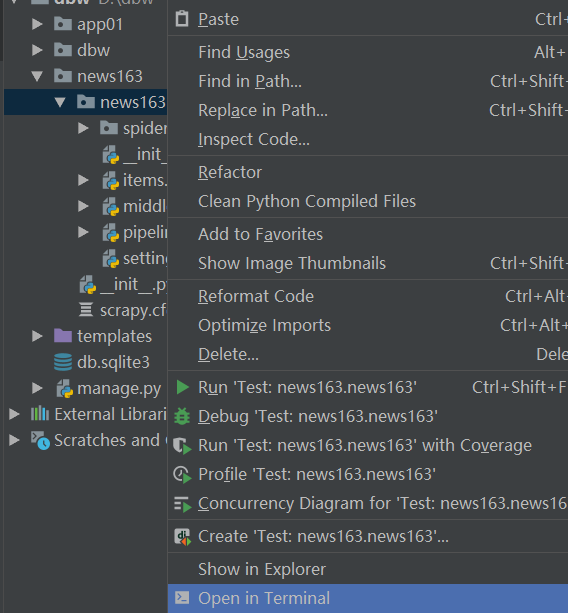Click the Scratches and Consoles icon

[40, 440]
